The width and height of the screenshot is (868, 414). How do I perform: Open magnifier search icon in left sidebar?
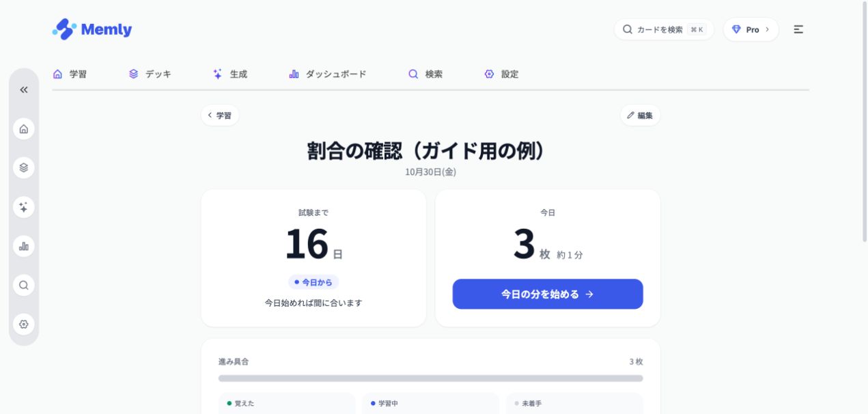point(24,285)
